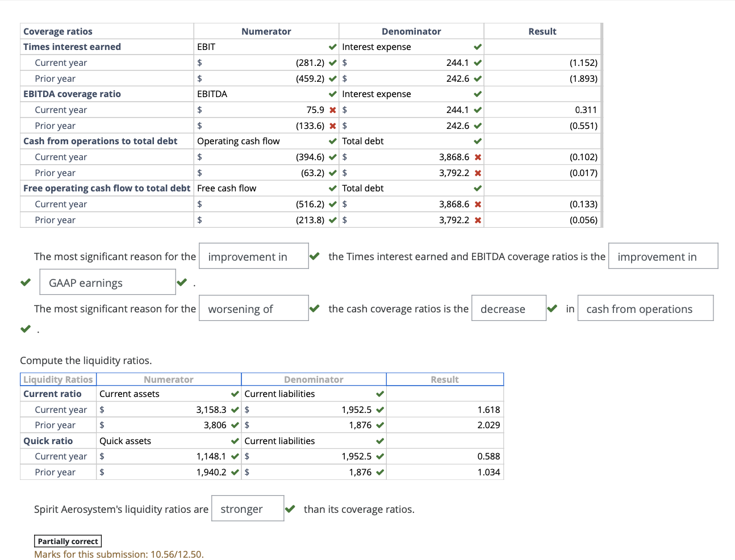Viewport: 735px width, 560px height.
Task: Click the red X beside Cash from operations current year 3,868.6
Action: point(478,157)
